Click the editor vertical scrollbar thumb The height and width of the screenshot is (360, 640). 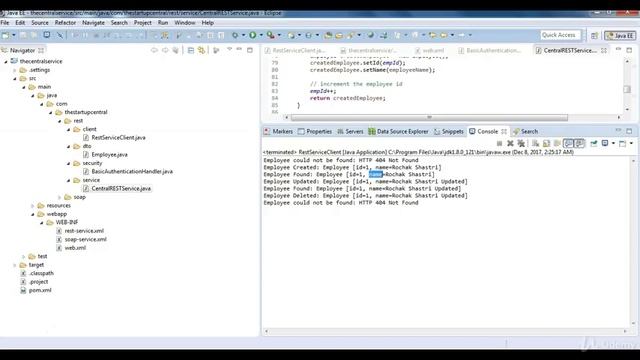[x=627, y=89]
